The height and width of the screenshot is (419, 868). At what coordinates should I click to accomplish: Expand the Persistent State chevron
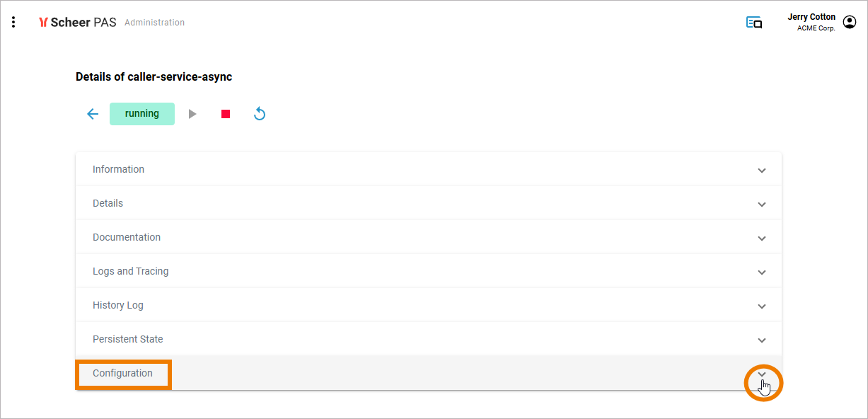pos(762,340)
